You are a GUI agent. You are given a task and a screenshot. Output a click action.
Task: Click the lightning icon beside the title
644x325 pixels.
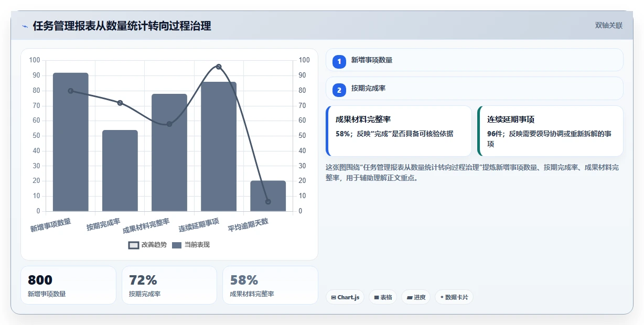pyautogui.click(x=25, y=26)
